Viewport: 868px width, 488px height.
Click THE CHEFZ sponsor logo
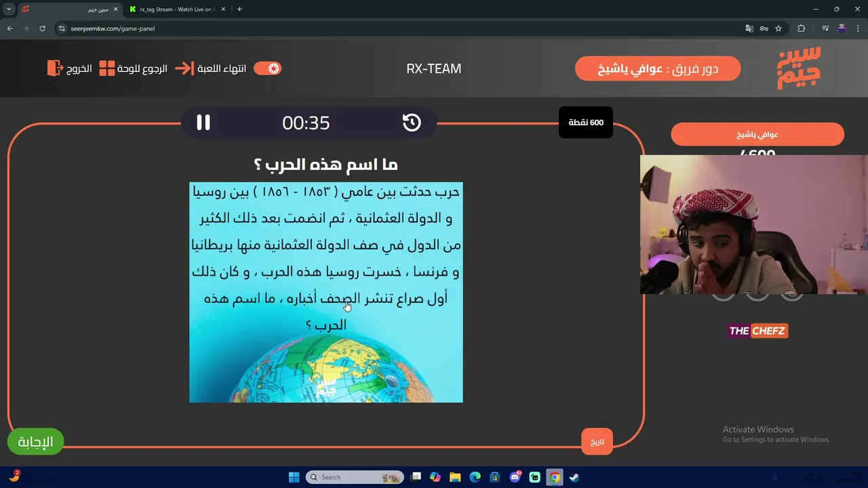[757, 331]
